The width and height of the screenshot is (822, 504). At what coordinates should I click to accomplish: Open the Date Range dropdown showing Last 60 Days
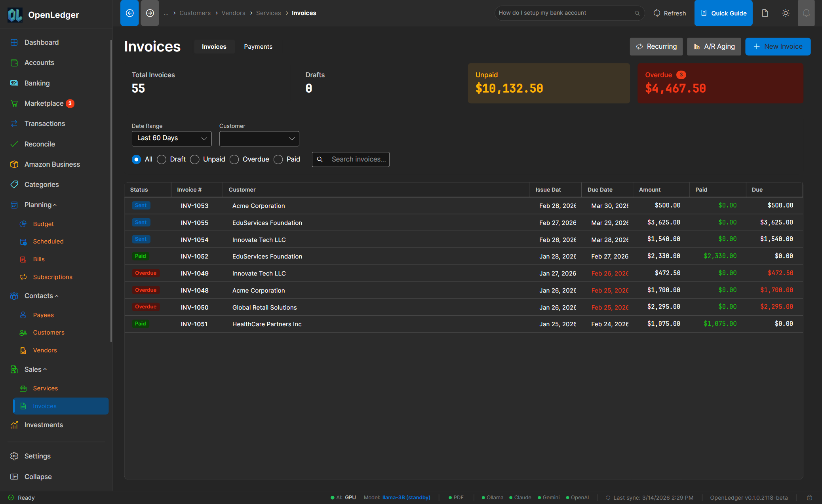point(171,139)
